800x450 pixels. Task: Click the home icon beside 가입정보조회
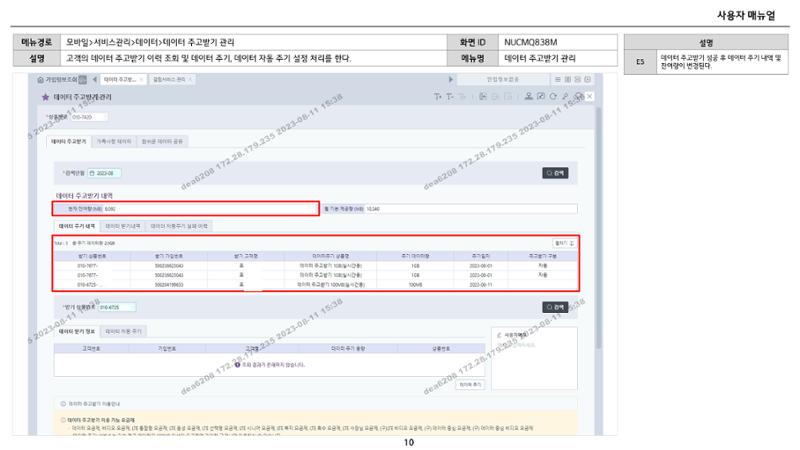(x=41, y=80)
